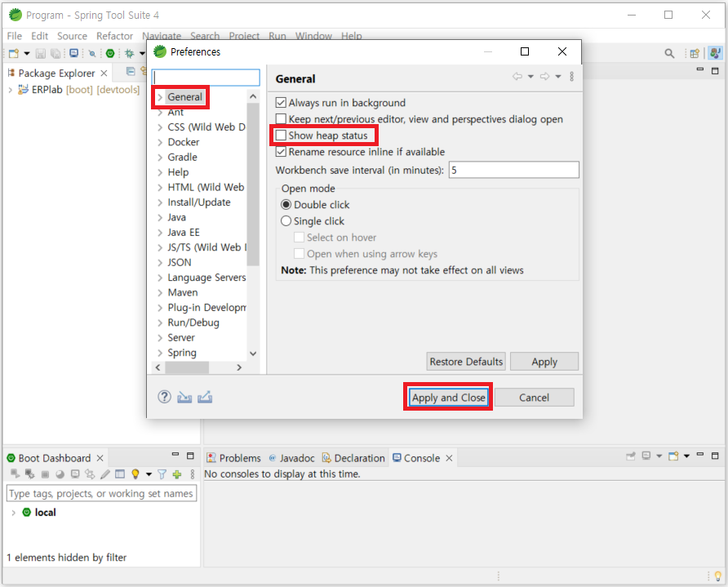Viewport: 728px width, 587px height.
Task: Click Boot Dashboard three-dot view menu
Action: (x=193, y=474)
